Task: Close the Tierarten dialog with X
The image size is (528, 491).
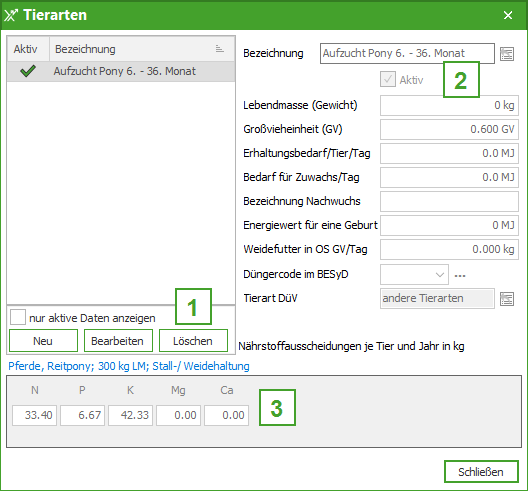Action: [508, 15]
